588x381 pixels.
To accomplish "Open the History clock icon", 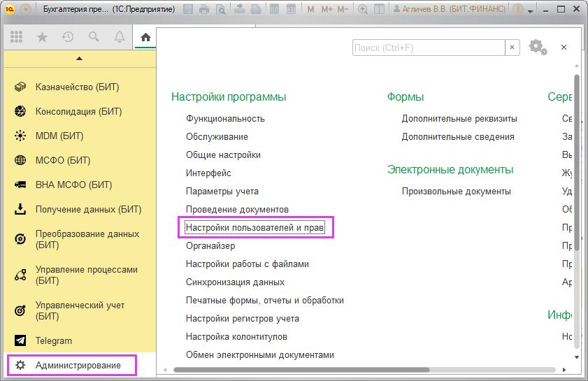I will click(x=68, y=38).
